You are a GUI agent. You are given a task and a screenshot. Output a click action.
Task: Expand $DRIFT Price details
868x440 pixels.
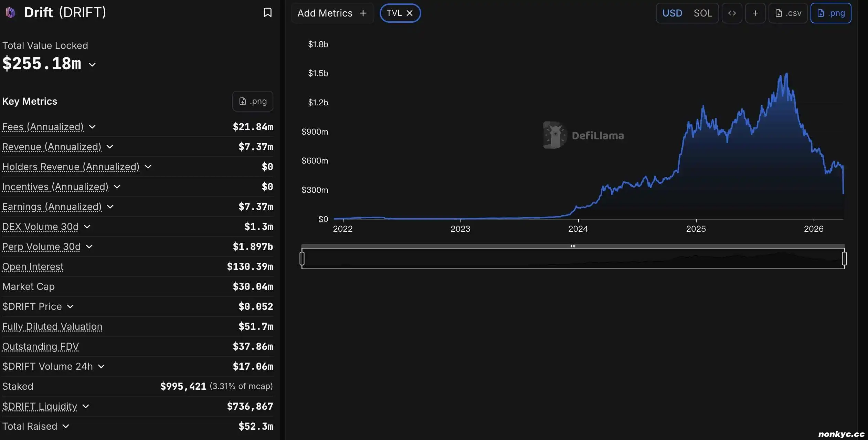tap(70, 306)
